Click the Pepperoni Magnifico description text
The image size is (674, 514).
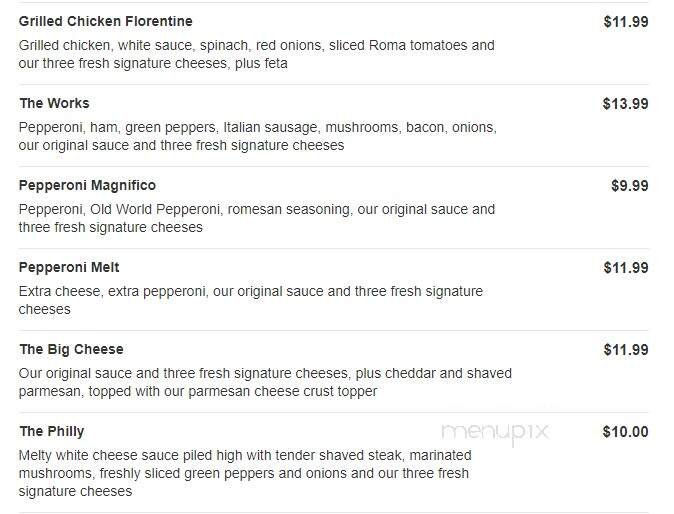point(256,218)
